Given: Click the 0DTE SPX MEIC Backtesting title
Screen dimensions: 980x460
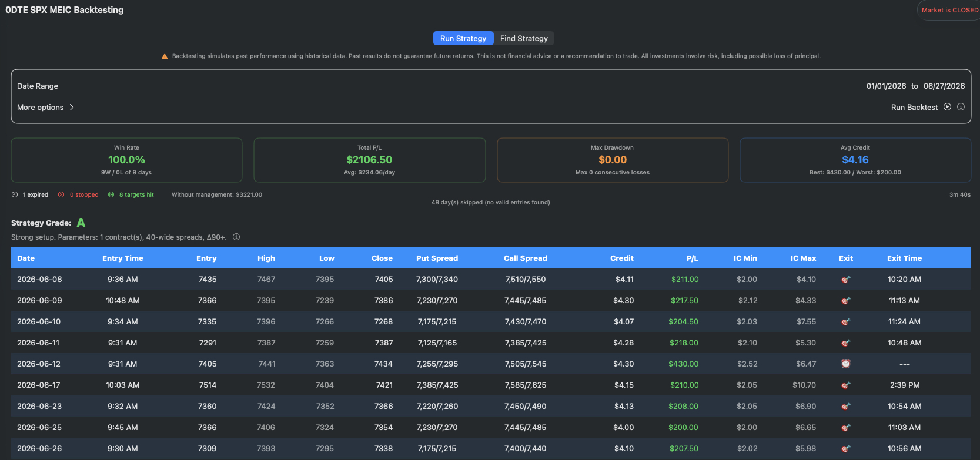Looking at the screenshot, I should (x=64, y=10).
